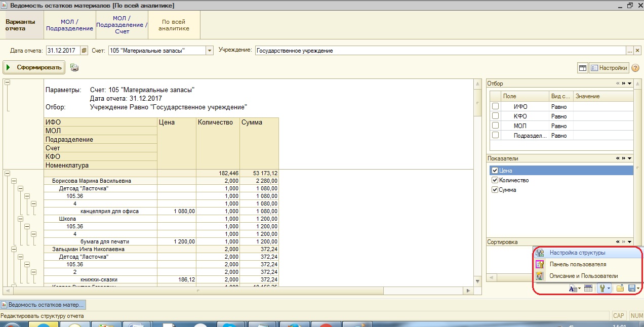Viewport: 644px width, 327px height.
Task: Click the floppy disk save icon
Action: [632, 289]
